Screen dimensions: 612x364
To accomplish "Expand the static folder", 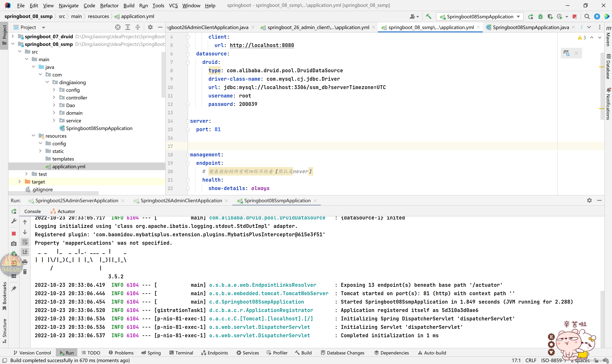I will [x=40, y=151].
